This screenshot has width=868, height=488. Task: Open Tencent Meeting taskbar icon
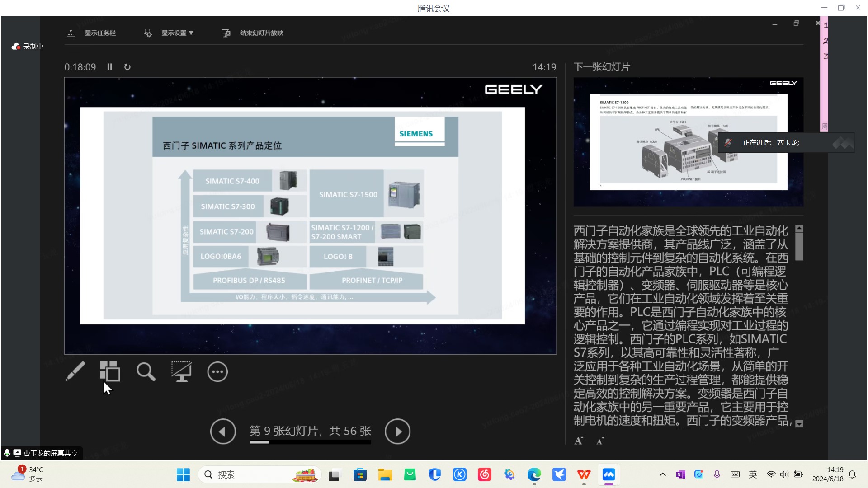(x=609, y=474)
